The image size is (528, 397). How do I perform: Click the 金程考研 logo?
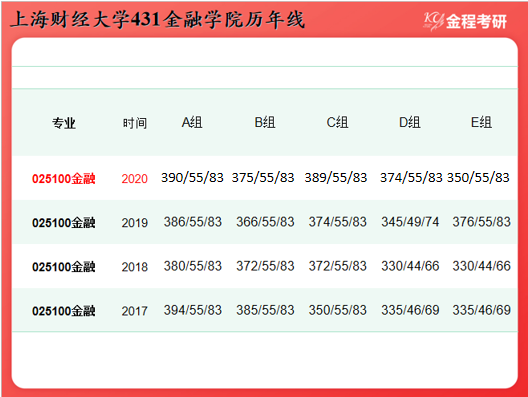tap(465, 22)
